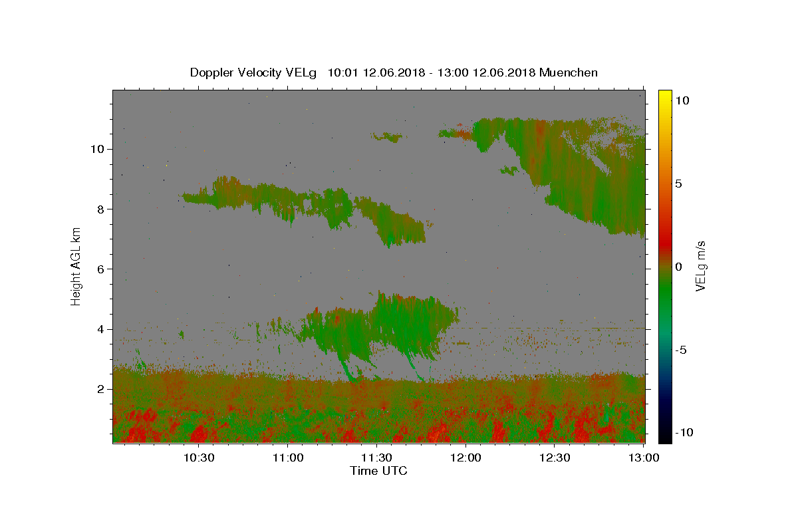Click the colorbar tick value '-5'
The width and height of the screenshot is (798, 532).
tap(680, 350)
